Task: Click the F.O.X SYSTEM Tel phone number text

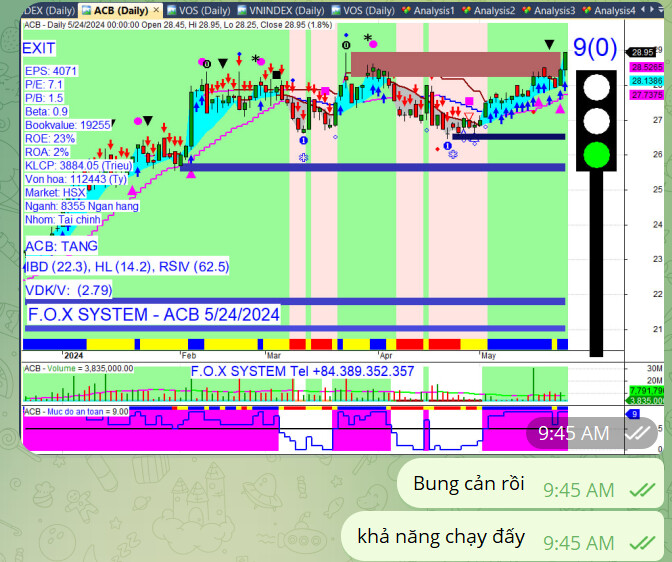Action: point(302,371)
